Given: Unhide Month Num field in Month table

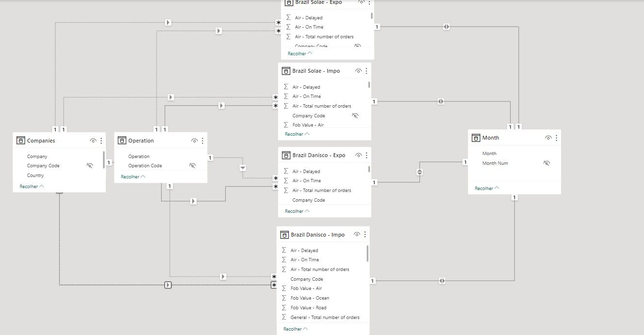Looking at the screenshot, I should (546, 163).
